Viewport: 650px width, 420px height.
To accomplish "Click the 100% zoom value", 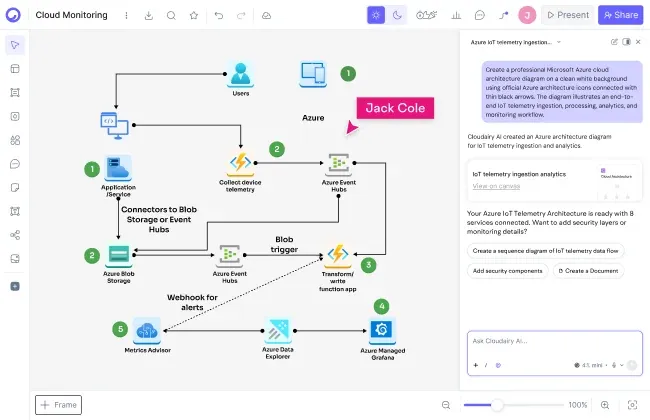I will pyautogui.click(x=577, y=405).
